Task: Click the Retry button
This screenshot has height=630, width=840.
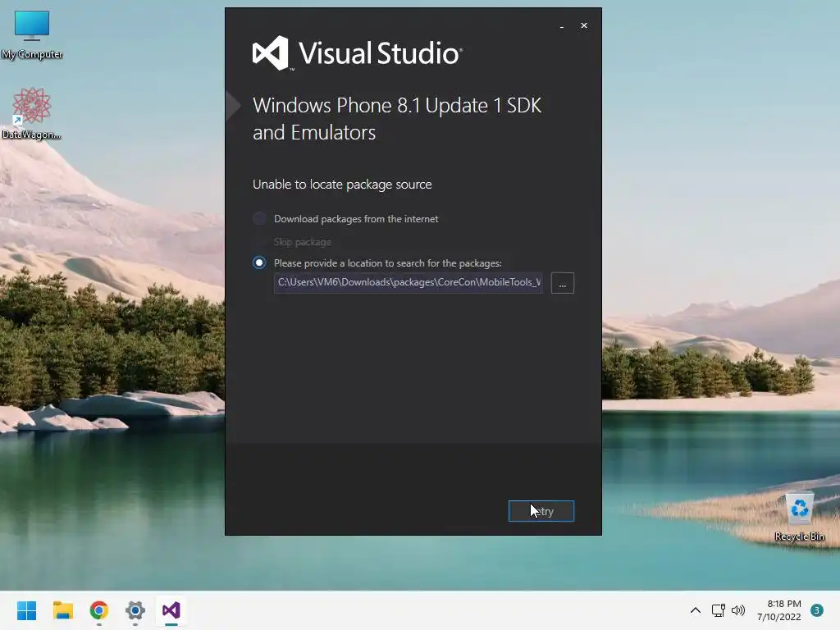Action: tap(541, 511)
